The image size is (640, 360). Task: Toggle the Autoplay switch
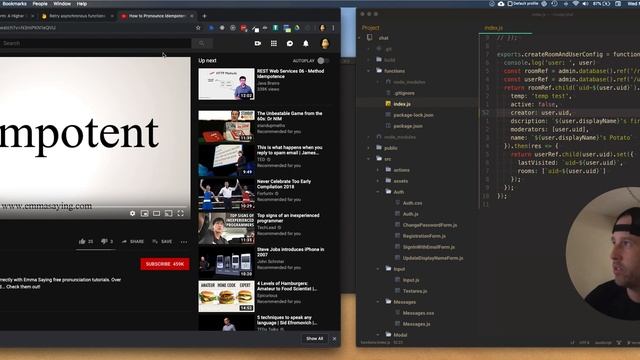(322, 60)
